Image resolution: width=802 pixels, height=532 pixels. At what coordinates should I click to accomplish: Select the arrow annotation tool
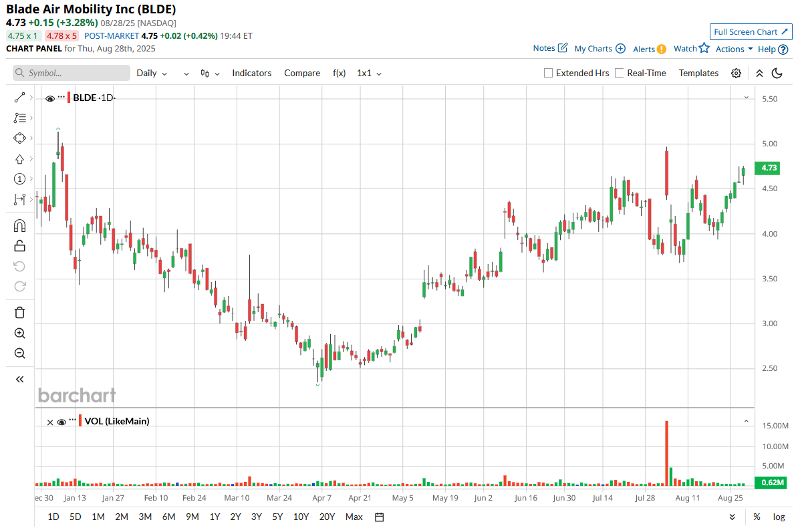pos(19,159)
